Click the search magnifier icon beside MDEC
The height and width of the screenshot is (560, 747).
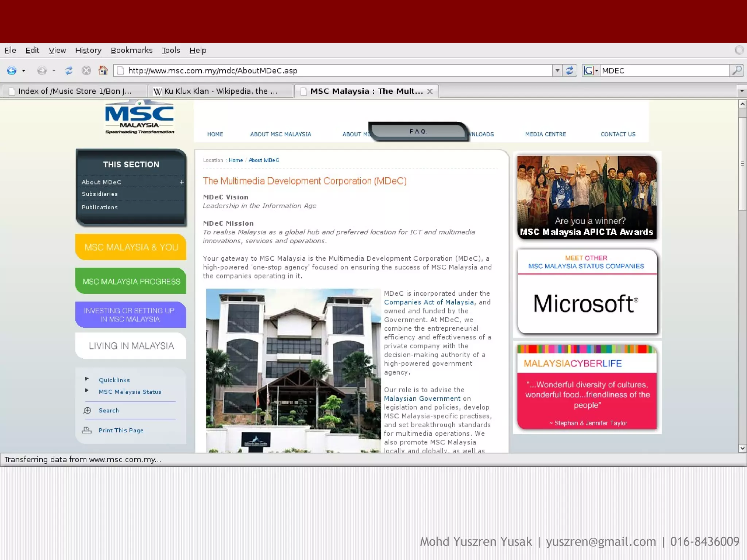[737, 70]
